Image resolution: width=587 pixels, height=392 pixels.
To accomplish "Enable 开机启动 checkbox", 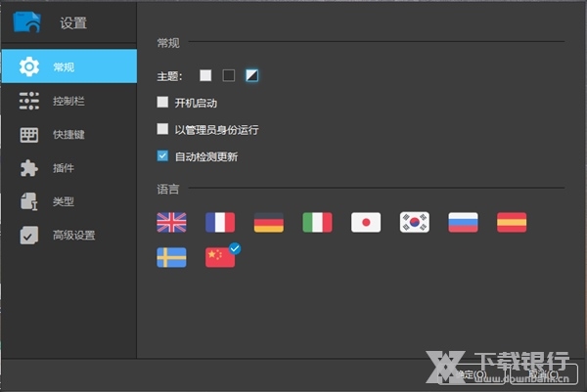I will (x=162, y=102).
